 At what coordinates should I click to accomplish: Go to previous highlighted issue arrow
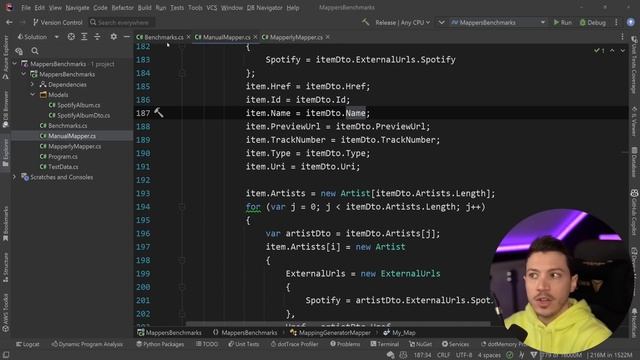pos(612,51)
